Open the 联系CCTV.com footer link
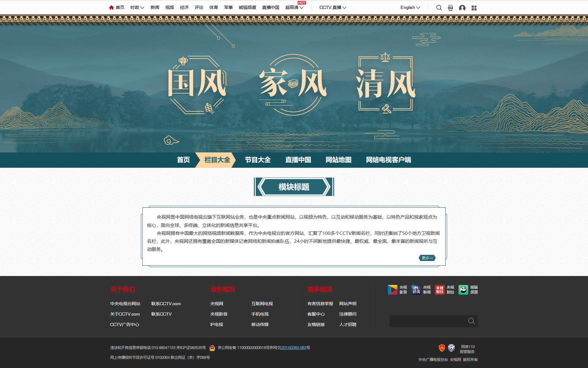 click(x=166, y=304)
